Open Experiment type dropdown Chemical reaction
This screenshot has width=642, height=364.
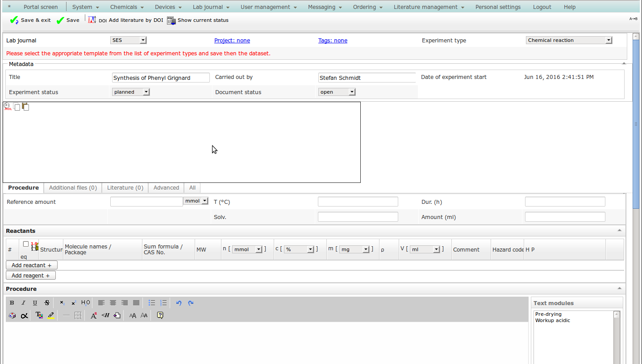tap(569, 40)
